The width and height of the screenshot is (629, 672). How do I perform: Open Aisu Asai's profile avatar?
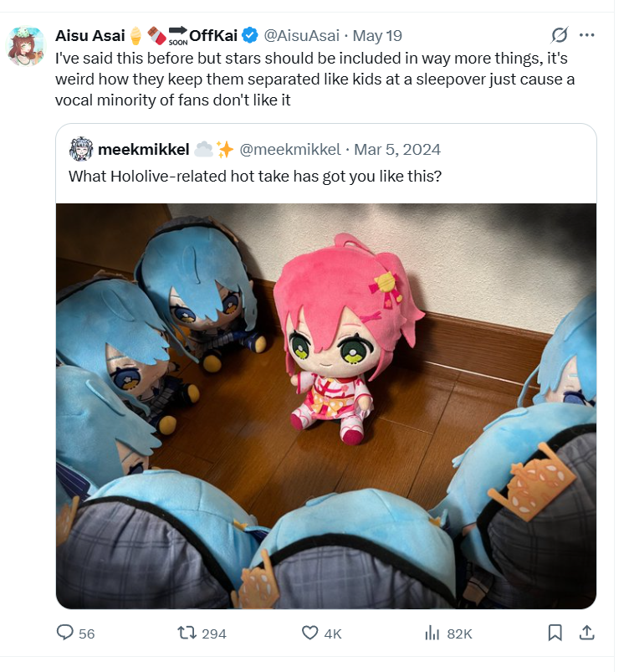26,46
